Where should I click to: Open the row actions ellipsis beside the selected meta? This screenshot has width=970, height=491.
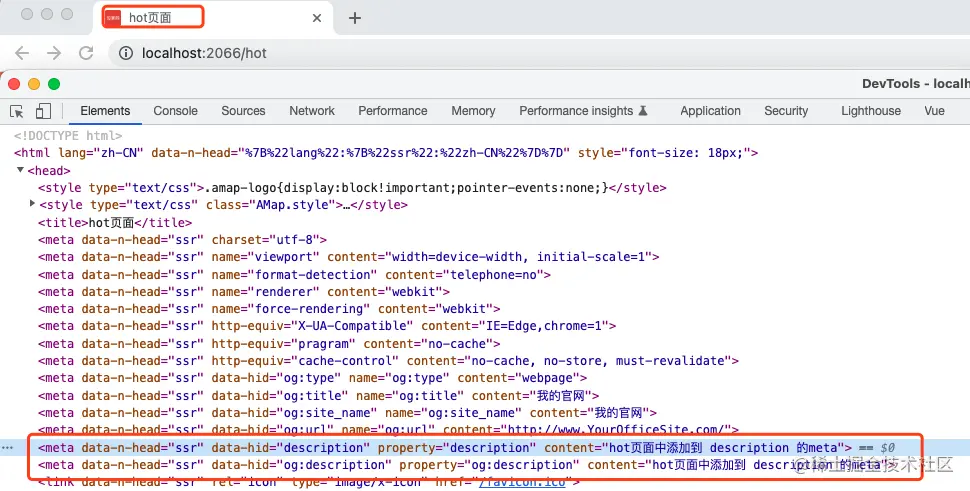click(x=8, y=448)
